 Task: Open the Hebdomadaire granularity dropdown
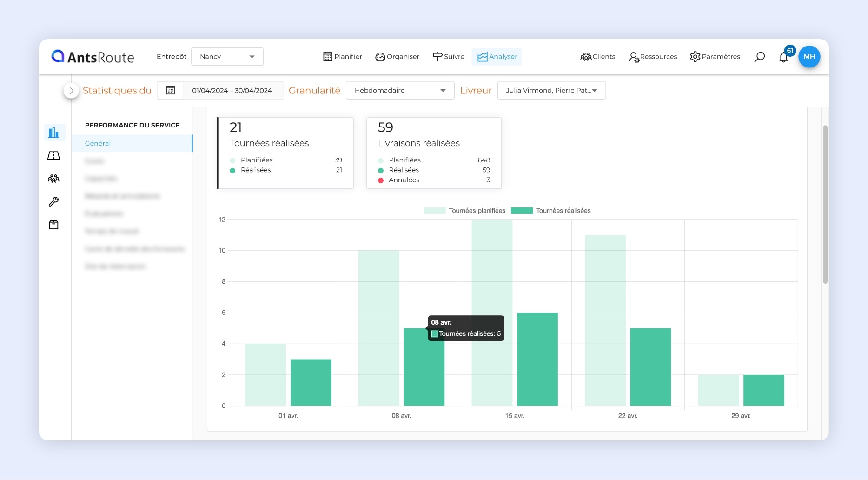(400, 90)
